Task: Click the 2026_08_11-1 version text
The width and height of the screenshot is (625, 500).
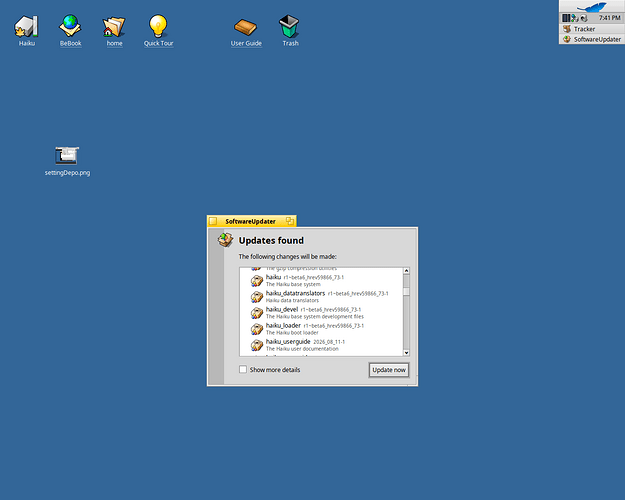Action: 329,342
